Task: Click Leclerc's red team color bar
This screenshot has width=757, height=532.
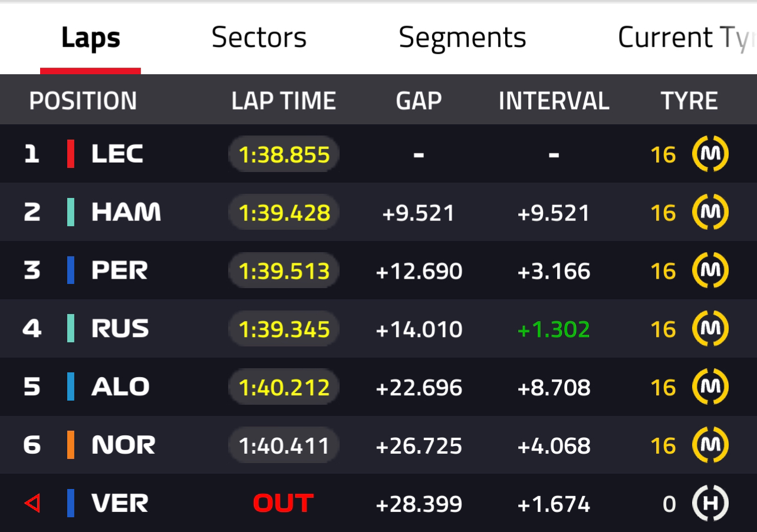Action: 71,154
